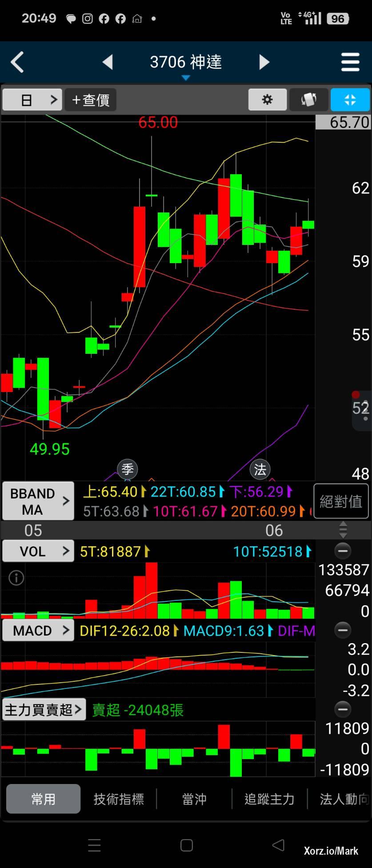
Task: Tap the panel resize handle beside date axis
Action: pos(343,530)
